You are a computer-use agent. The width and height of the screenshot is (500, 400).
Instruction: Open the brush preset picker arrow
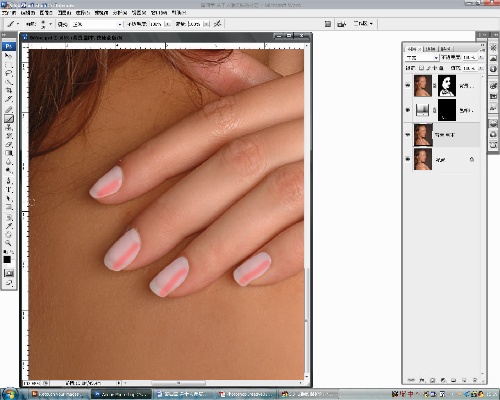click(50, 24)
